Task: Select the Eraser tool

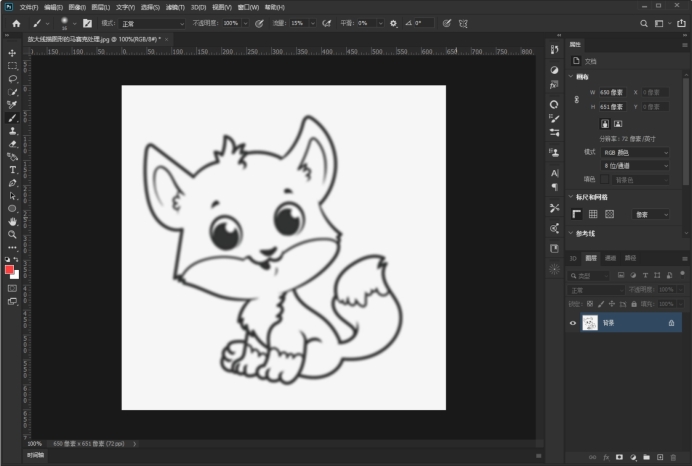Action: (x=12, y=144)
